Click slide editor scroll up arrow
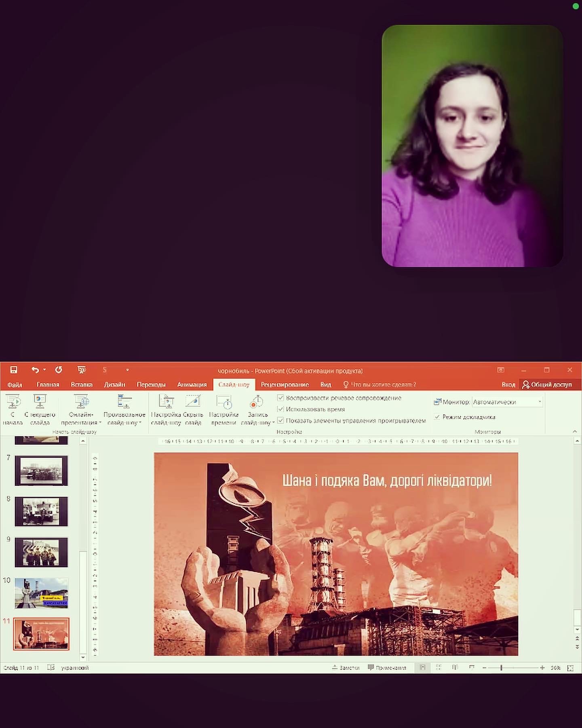Screen dimensions: 582x728 pyautogui.click(x=577, y=441)
